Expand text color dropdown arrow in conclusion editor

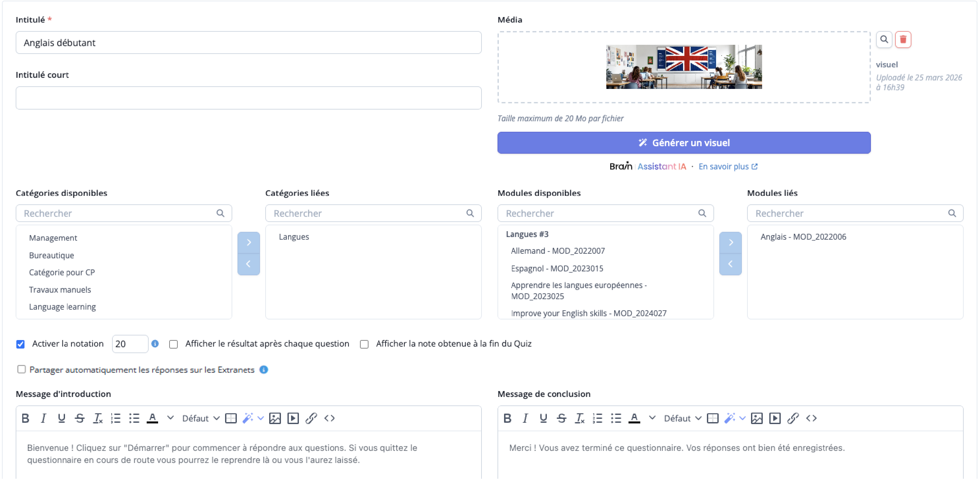(652, 418)
